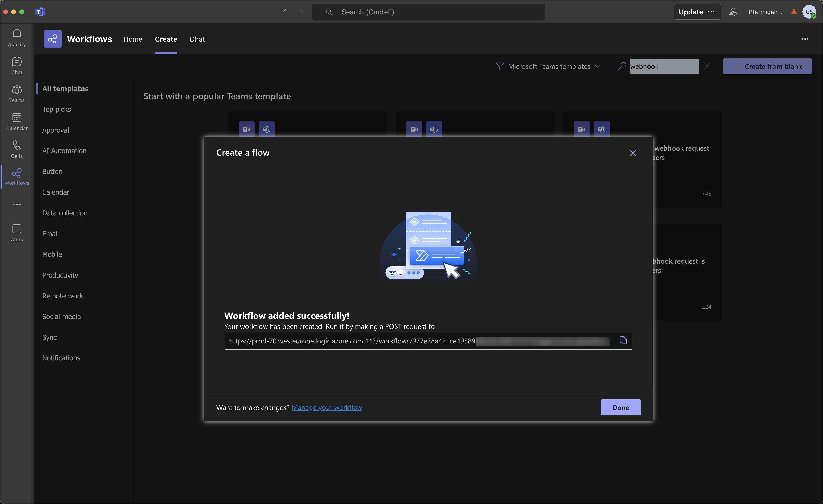This screenshot has height=504, width=823.
Task: Click Manage your workflow link
Action: tap(327, 407)
